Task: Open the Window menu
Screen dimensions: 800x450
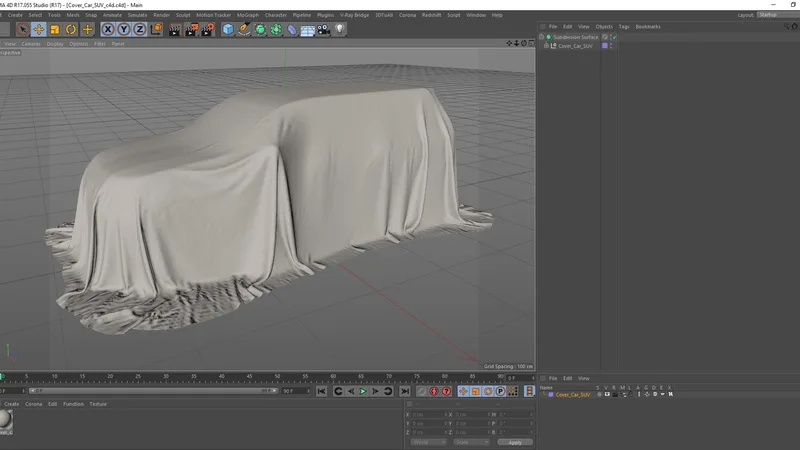Action: tap(476, 15)
